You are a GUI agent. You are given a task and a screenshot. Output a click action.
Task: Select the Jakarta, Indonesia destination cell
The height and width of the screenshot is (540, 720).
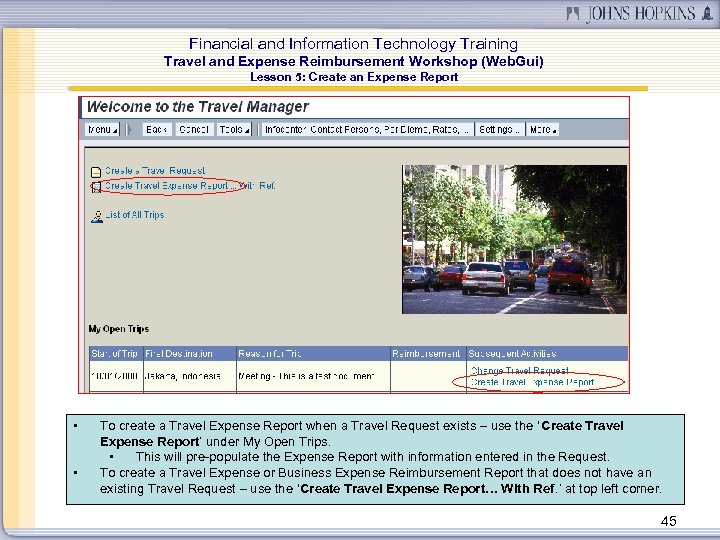(x=190, y=376)
